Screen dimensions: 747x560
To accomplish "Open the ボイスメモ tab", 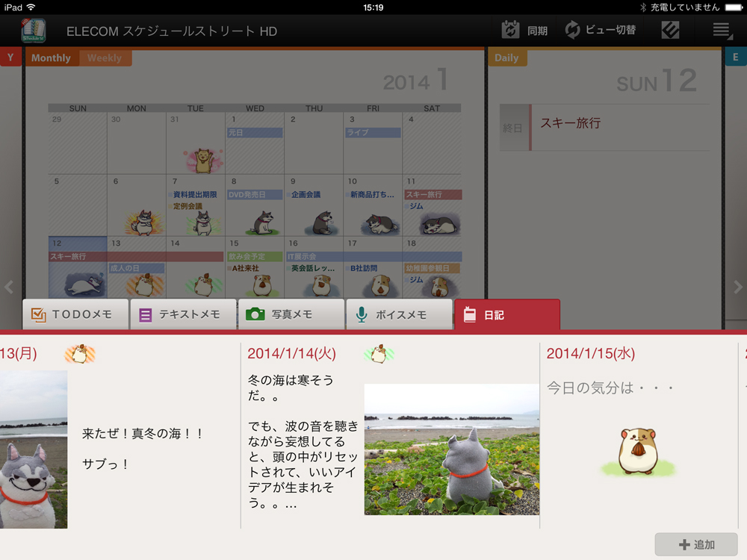I will point(399,314).
